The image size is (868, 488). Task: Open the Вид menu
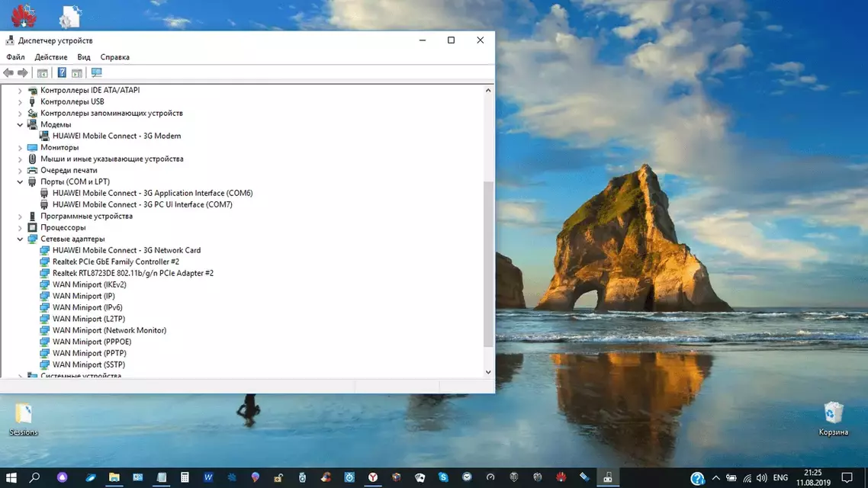pos(84,57)
